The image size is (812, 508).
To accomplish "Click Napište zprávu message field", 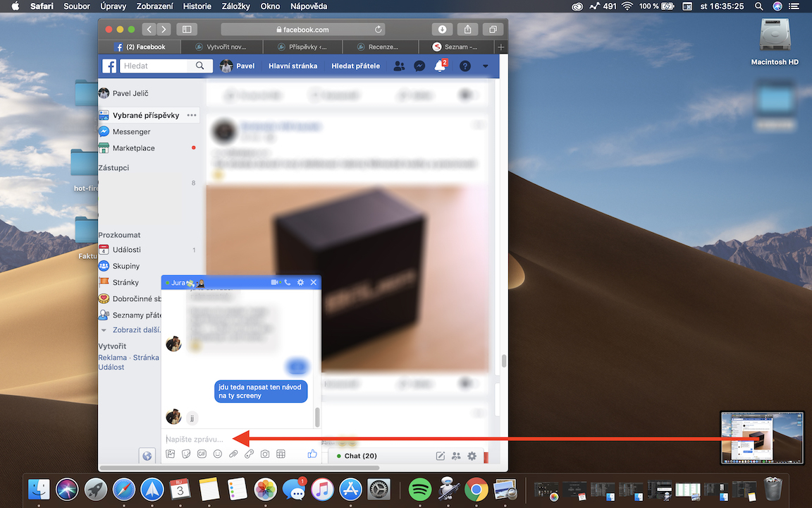I will coord(240,439).
